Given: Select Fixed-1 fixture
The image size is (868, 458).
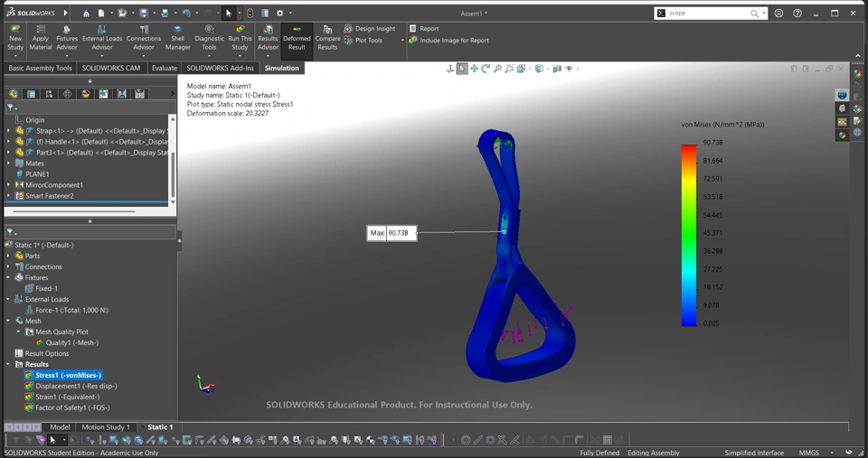Looking at the screenshot, I should point(41,289).
